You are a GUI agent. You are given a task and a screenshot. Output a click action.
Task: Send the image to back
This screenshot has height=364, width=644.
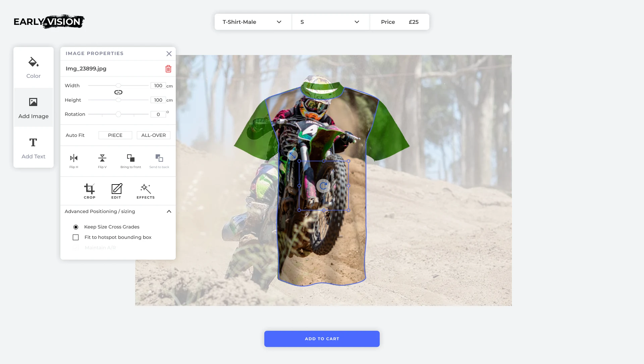coord(159,161)
